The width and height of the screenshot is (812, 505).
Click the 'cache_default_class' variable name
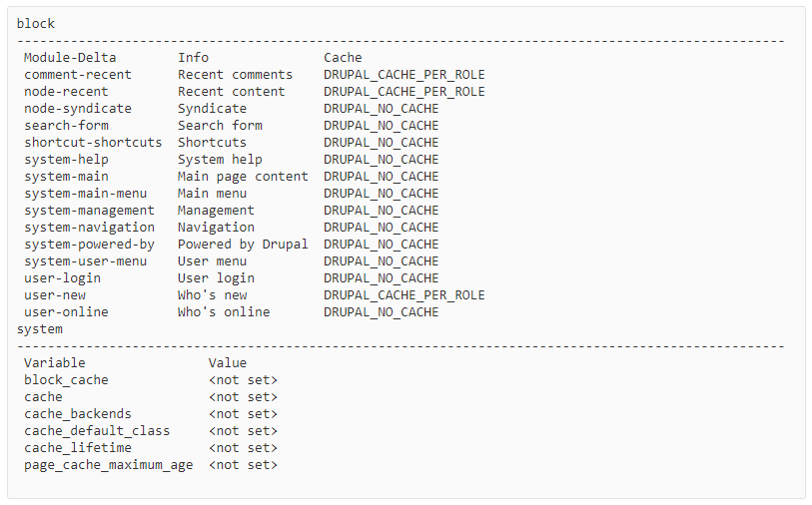pos(97,431)
